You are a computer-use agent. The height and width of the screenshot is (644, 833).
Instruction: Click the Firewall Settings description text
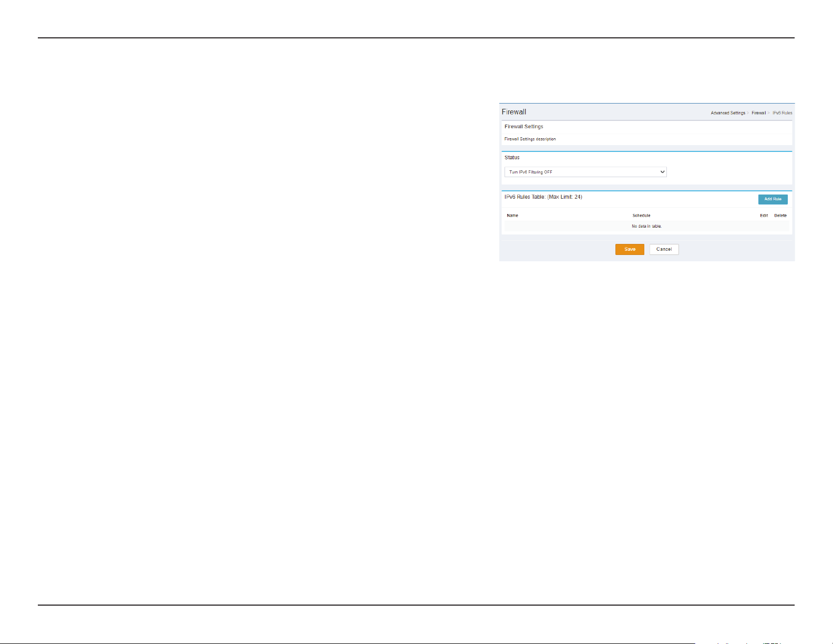point(530,139)
